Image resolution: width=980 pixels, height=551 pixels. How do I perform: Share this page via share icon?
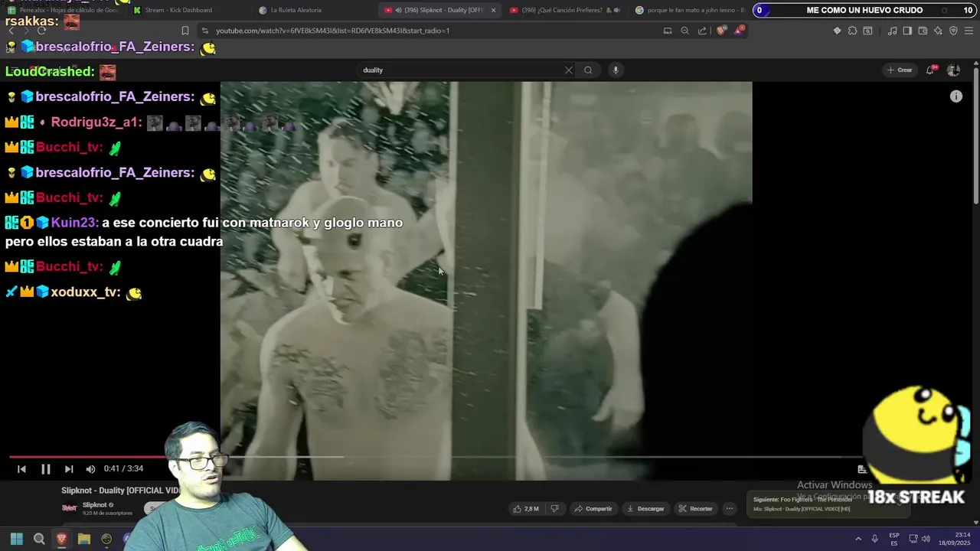click(702, 31)
